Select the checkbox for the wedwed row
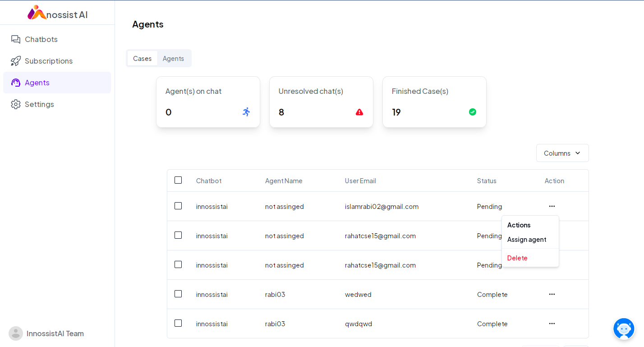644x347 pixels. point(178,294)
